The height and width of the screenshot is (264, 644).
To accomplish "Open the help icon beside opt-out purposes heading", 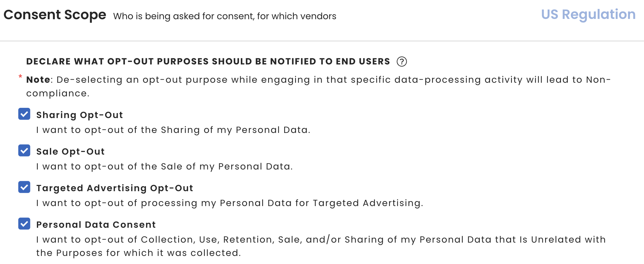I will (x=402, y=62).
